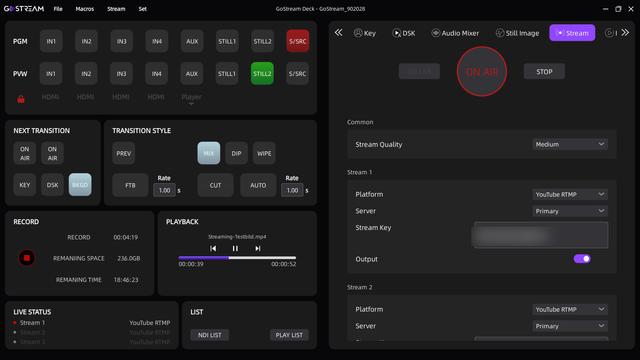Click Stream 2 in Live Status
Image resolution: width=640 pixels, height=360 pixels.
[x=32, y=332]
